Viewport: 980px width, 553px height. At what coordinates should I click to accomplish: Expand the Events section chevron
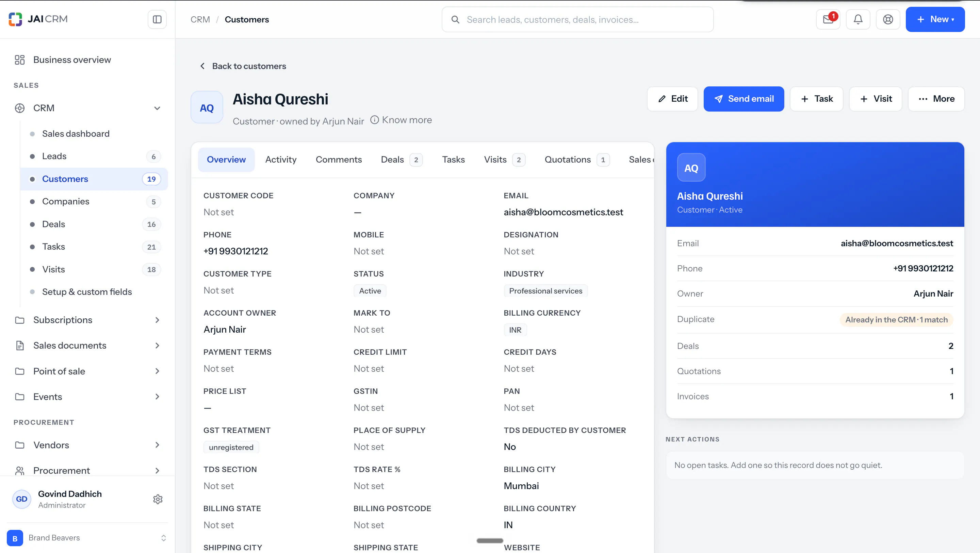(157, 397)
